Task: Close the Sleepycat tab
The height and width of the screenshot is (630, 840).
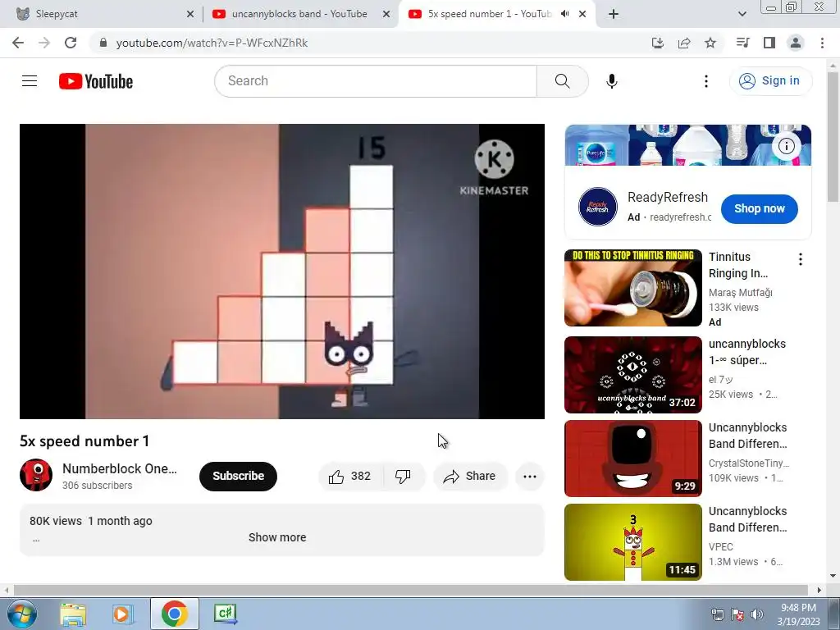Action: [190, 14]
